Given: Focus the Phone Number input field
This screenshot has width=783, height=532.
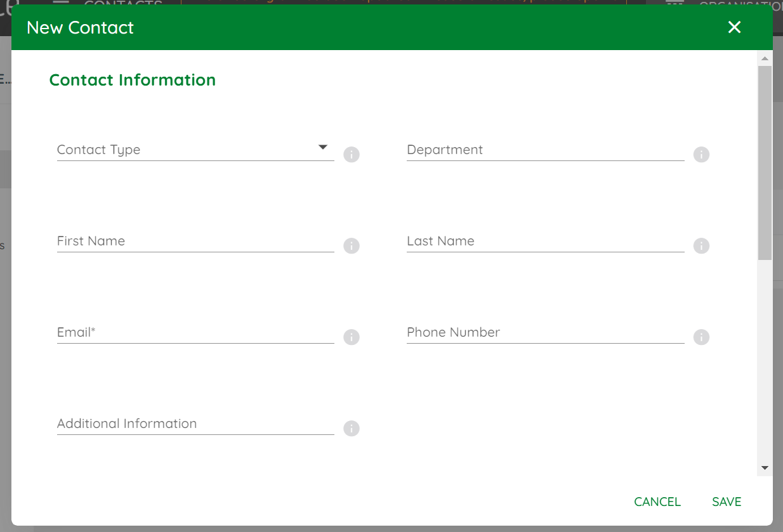Looking at the screenshot, I should (546, 333).
